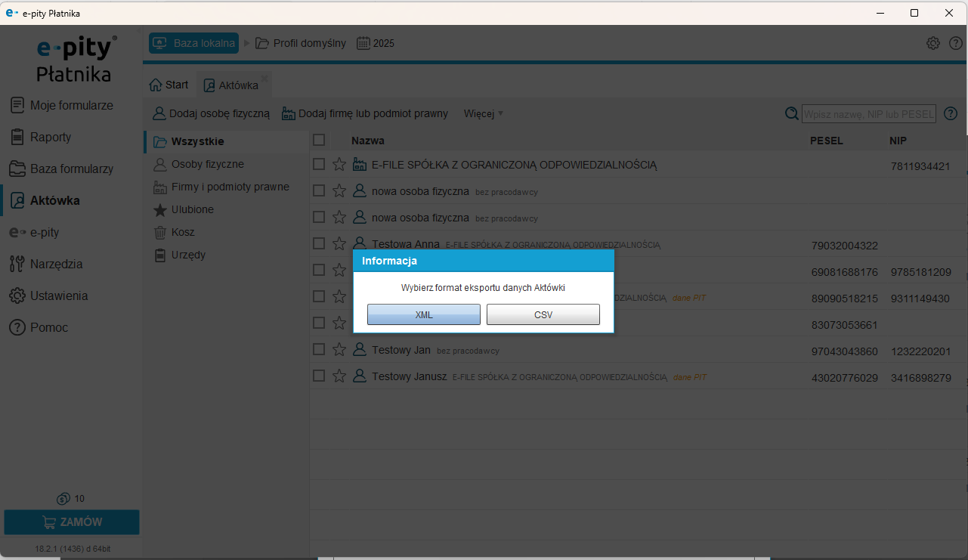Click the settings gear icon in top bar
Viewport: 968px width, 560px height.
pos(933,43)
